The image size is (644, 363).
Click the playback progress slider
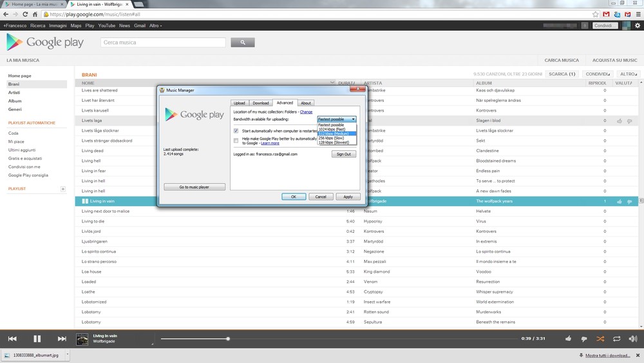[x=341, y=338]
